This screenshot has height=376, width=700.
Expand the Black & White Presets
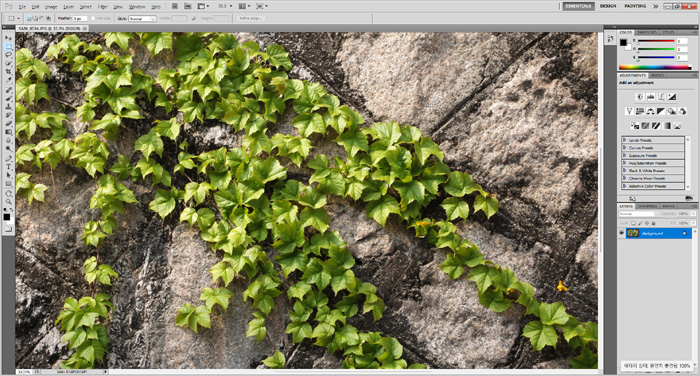(x=653, y=171)
